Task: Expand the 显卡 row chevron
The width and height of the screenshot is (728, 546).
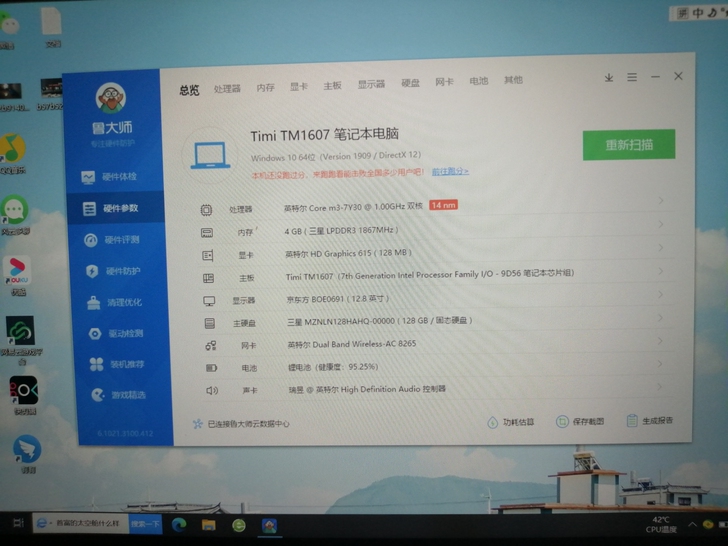Action: tap(661, 247)
